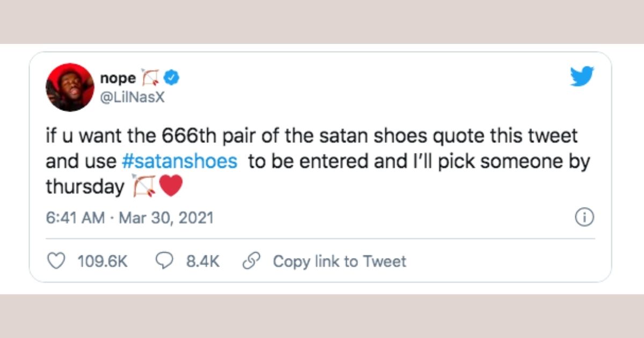
Task: Click the blue verified badge
Action: 172,78
